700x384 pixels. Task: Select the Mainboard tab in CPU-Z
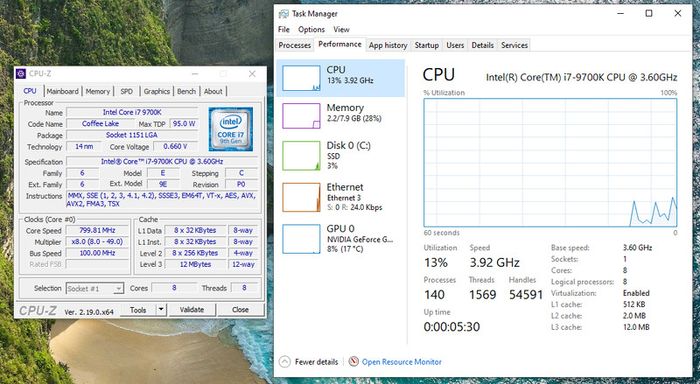[62, 92]
